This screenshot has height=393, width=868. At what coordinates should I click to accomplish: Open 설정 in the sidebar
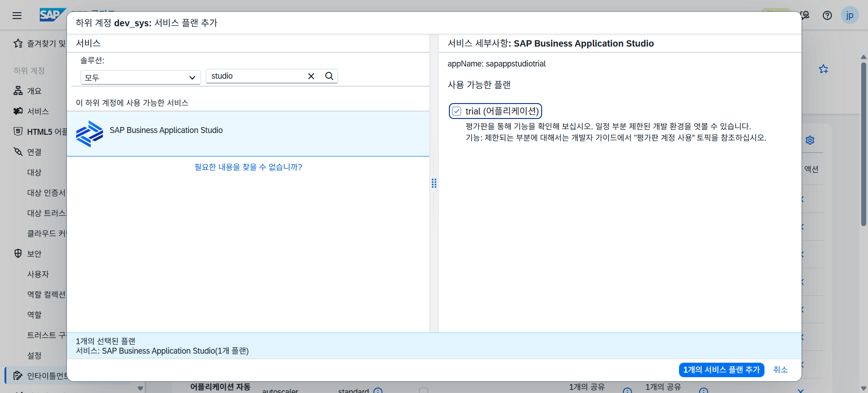click(x=34, y=355)
